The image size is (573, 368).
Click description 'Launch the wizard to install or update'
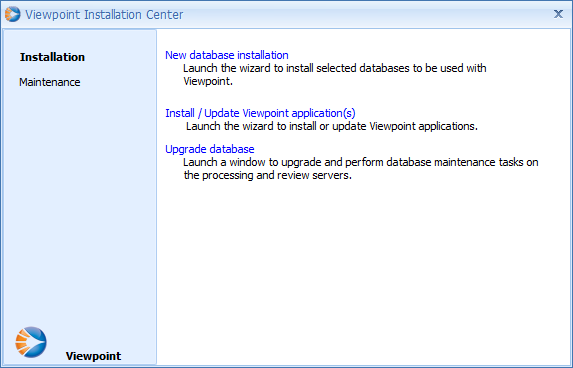[x=276, y=126]
